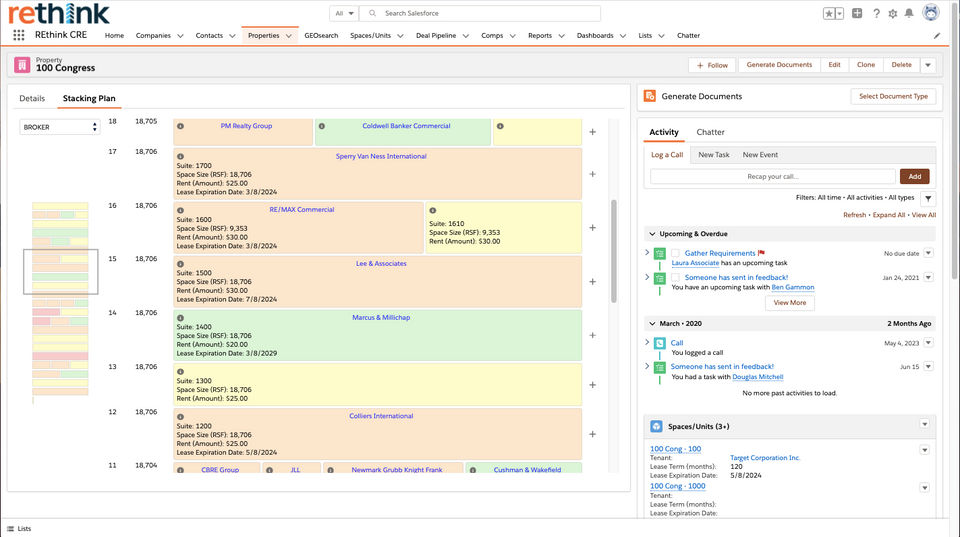This screenshot has width=960, height=537.
Task: Open the Setup gear icon
Action: 892,13
